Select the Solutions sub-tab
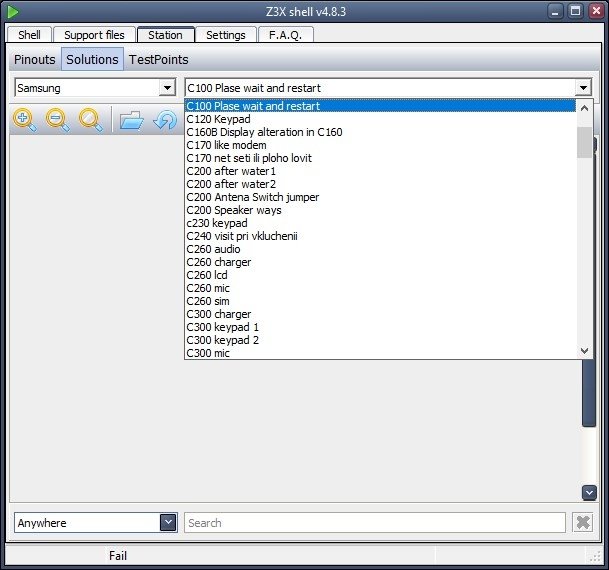 [x=92, y=59]
